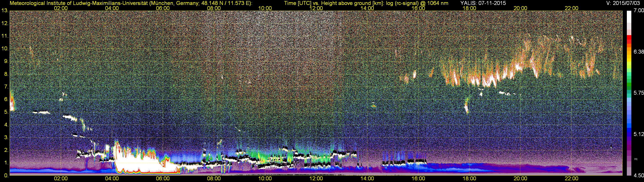Click the 4.50 colorbar minimum value

point(639,176)
